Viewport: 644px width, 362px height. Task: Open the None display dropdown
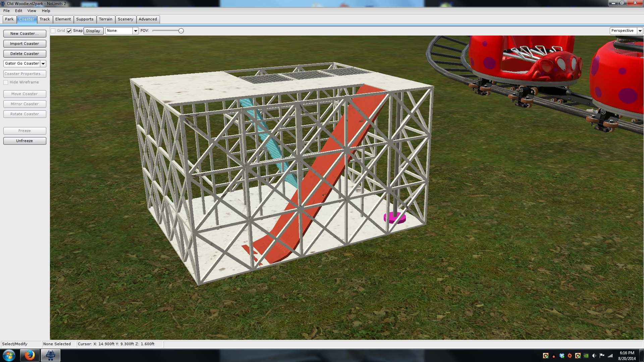pos(136,31)
